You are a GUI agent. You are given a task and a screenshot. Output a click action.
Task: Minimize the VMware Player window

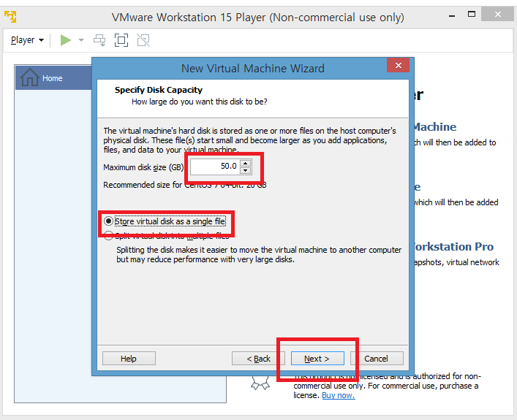click(452, 15)
